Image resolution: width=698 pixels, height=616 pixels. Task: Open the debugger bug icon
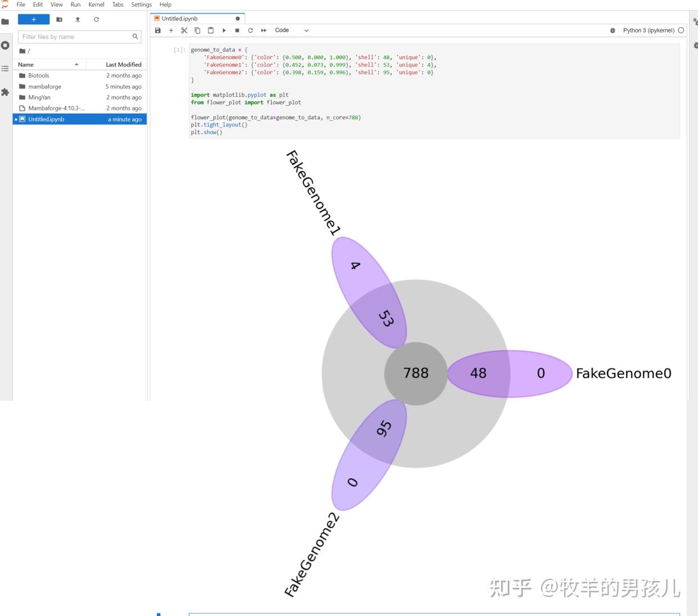(612, 30)
